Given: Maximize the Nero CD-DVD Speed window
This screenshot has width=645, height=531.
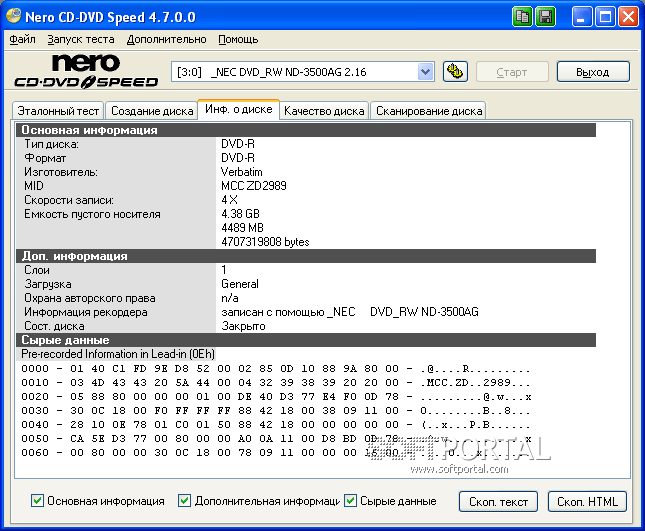Looking at the screenshot, I should [605, 17].
